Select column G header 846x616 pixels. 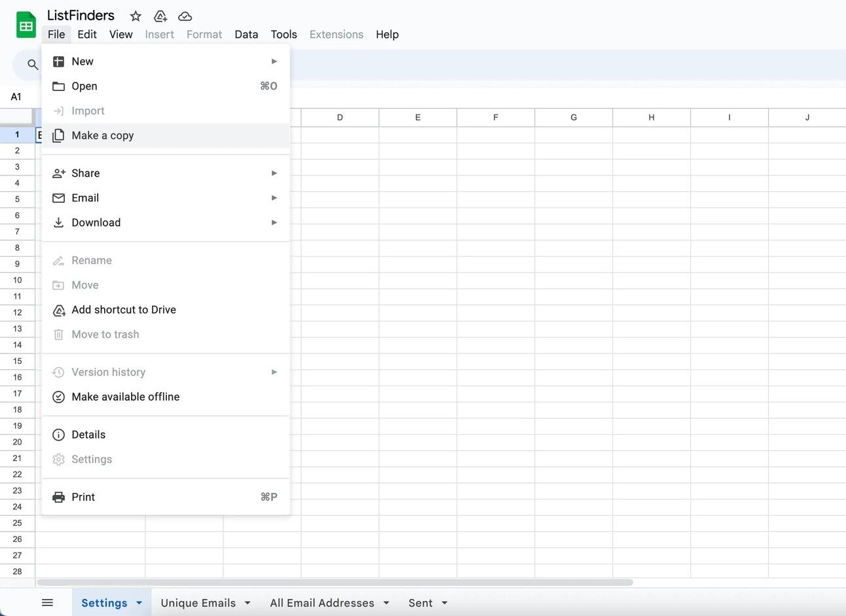click(574, 118)
